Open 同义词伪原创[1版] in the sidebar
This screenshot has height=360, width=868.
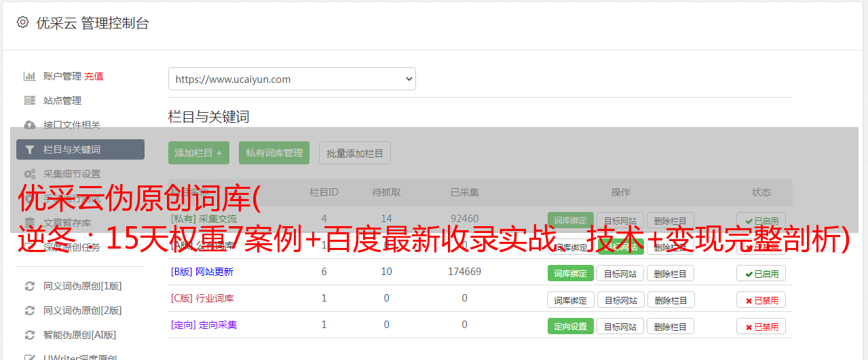[x=83, y=286]
